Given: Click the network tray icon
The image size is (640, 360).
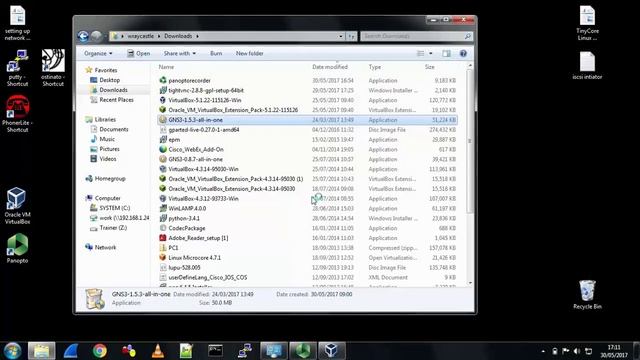Looking at the screenshot, I should pos(588,351).
